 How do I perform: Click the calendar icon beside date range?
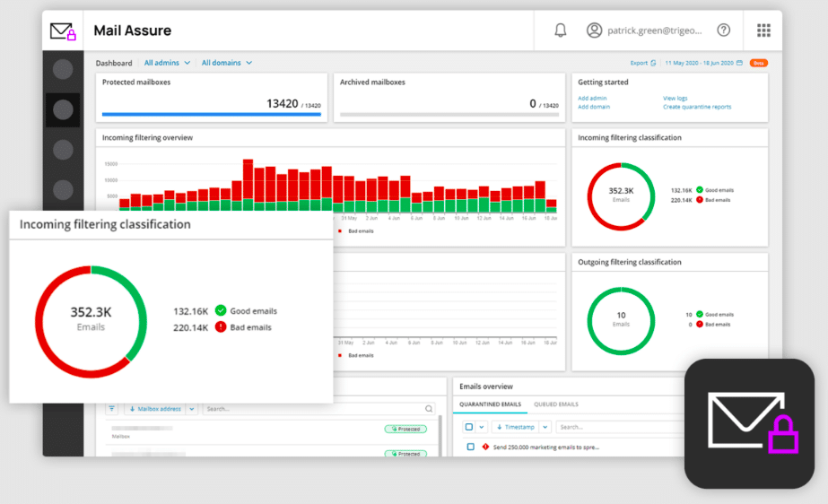(739, 63)
